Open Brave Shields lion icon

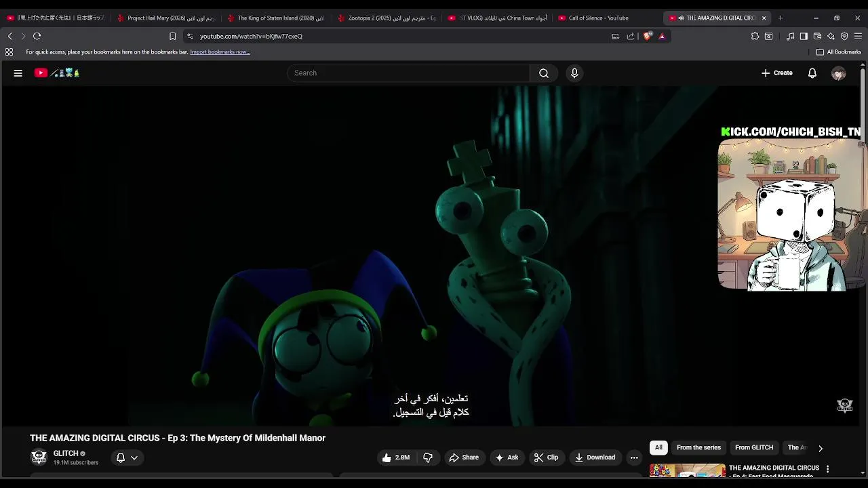(x=648, y=37)
